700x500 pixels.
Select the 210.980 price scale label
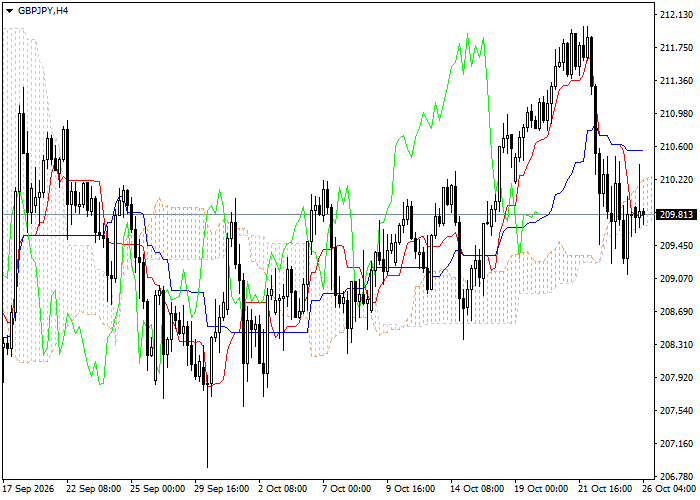(x=676, y=114)
